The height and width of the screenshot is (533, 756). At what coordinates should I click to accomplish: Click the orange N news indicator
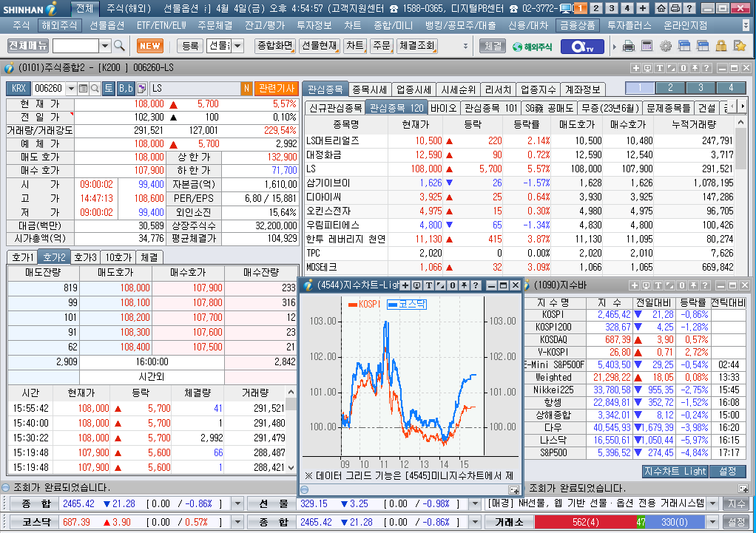pyautogui.click(x=246, y=88)
